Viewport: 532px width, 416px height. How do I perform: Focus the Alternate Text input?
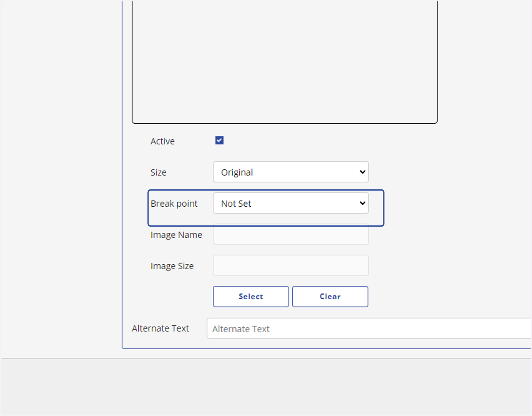(369, 329)
